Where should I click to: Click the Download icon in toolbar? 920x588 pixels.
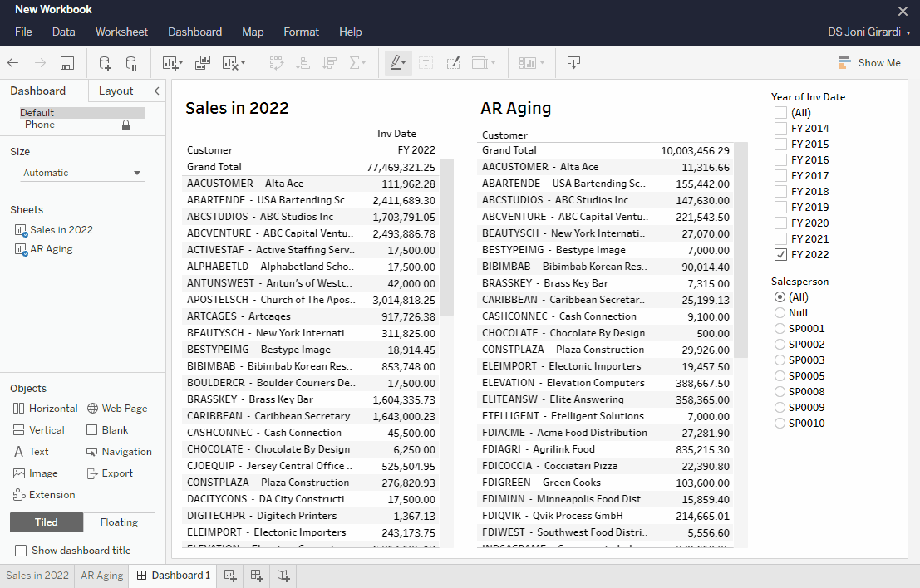(573, 63)
